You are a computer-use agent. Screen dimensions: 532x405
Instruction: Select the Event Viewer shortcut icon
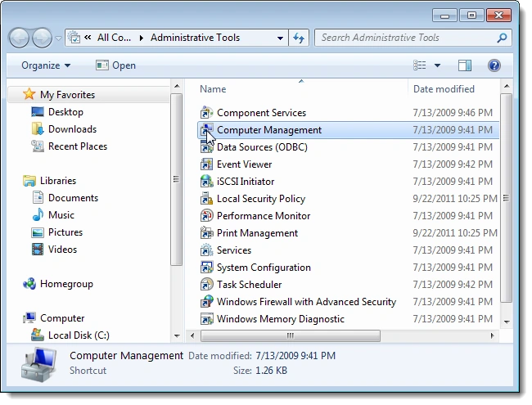[x=206, y=164]
